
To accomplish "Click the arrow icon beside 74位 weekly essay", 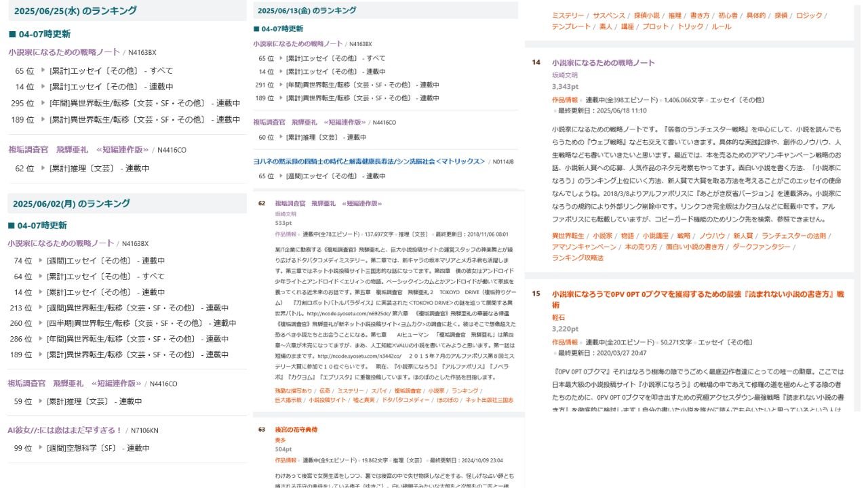I will click(x=43, y=260).
